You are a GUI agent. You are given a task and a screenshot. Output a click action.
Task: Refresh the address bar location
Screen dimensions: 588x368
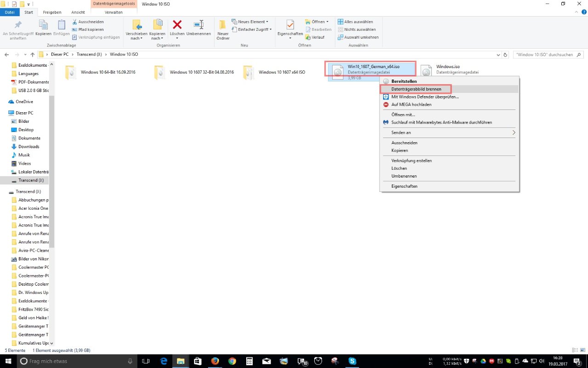506,54
